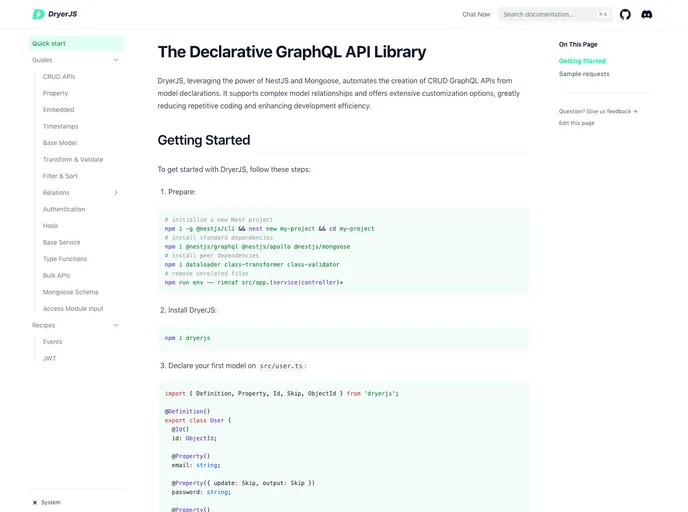Click the import dryerjs code line
The width and height of the screenshot is (688, 512).
click(282, 394)
